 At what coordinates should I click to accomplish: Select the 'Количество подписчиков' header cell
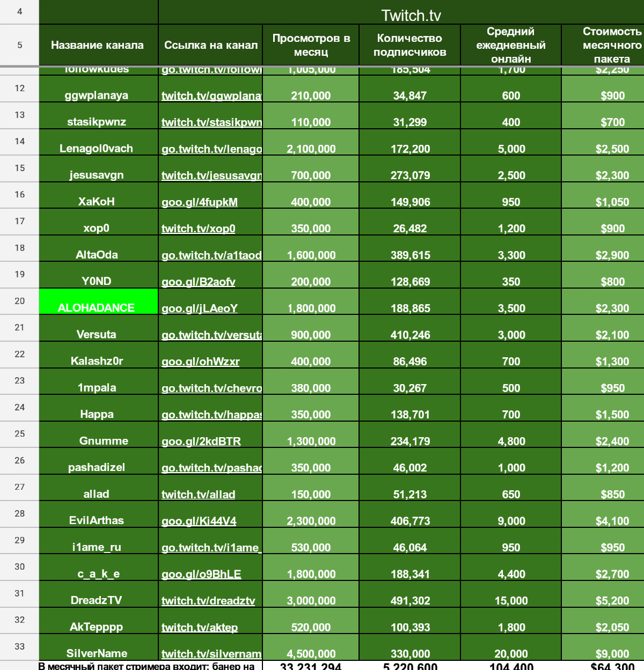point(410,45)
